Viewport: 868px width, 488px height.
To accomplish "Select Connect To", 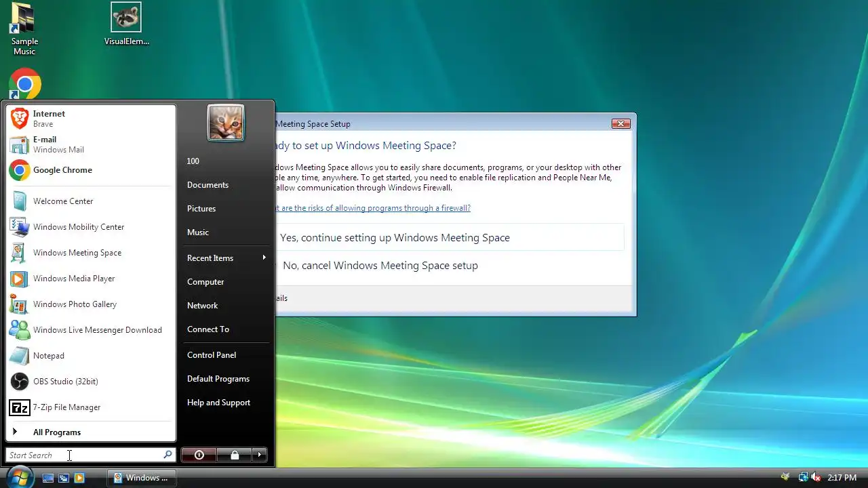I will [226, 329].
